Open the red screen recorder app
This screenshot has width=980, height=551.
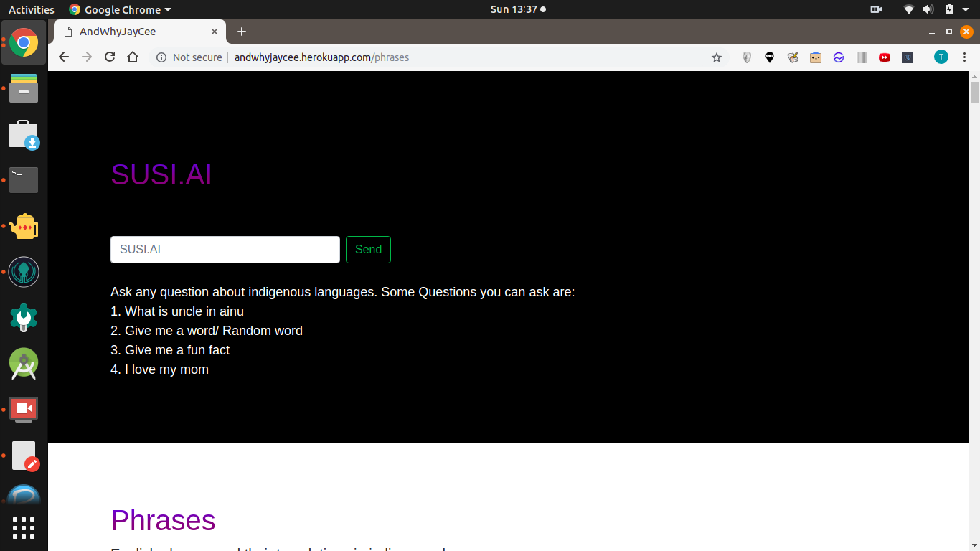tap(24, 409)
